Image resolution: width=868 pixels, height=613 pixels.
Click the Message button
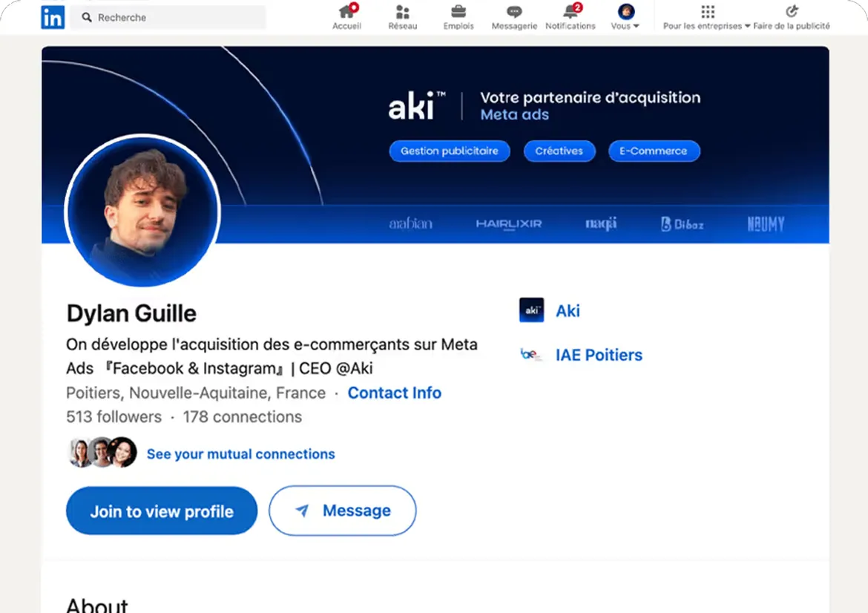pyautogui.click(x=343, y=511)
